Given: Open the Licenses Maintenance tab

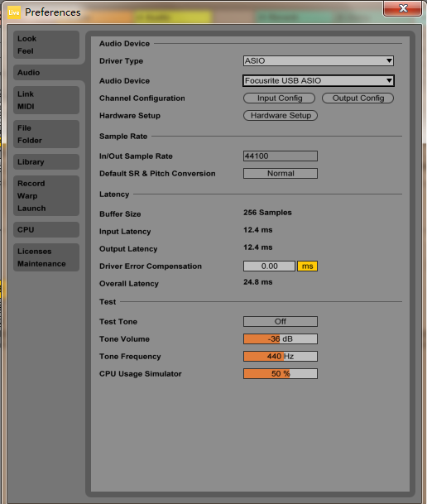Looking at the screenshot, I should (x=46, y=257).
